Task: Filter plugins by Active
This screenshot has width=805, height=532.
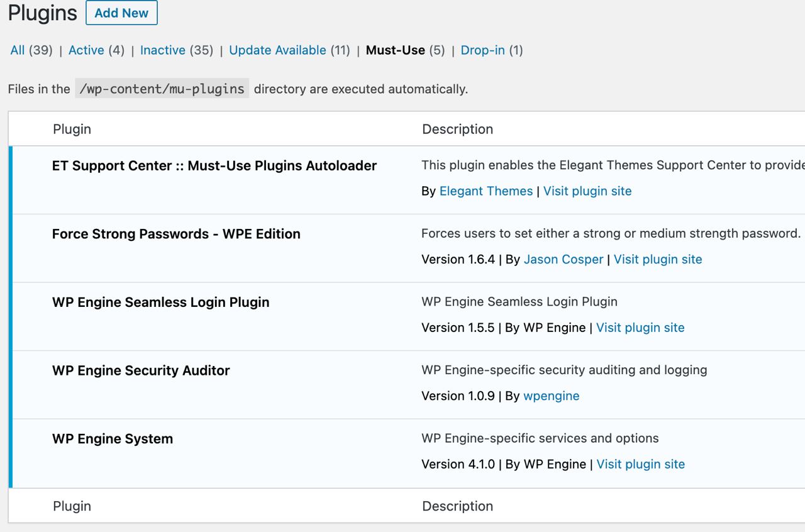Action: pos(86,50)
